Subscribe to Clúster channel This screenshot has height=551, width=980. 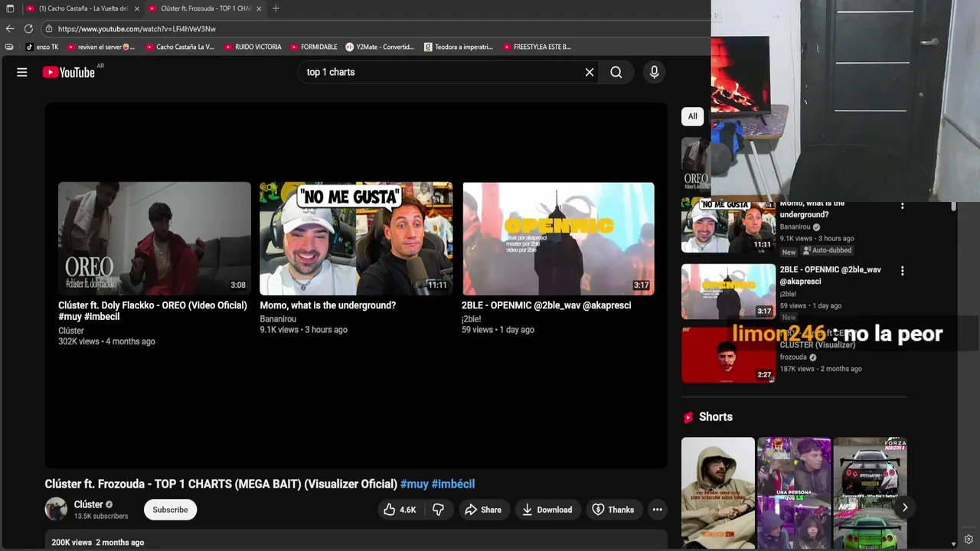click(170, 510)
